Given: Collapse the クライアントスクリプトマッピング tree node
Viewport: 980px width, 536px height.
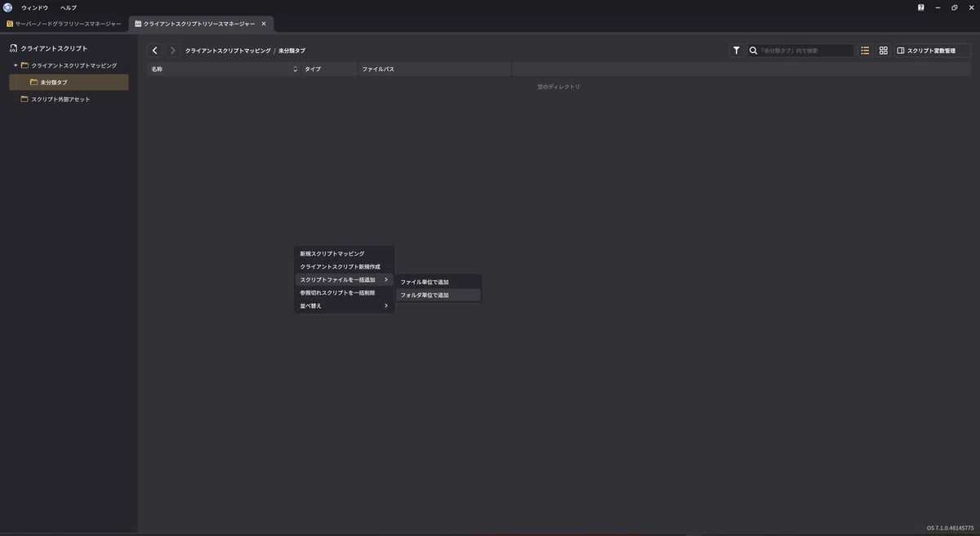Looking at the screenshot, I should 16,65.
